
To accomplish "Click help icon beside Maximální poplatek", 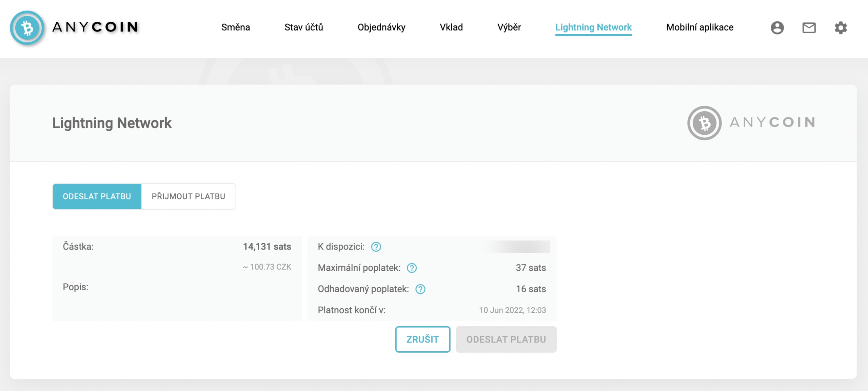I will [x=412, y=268].
